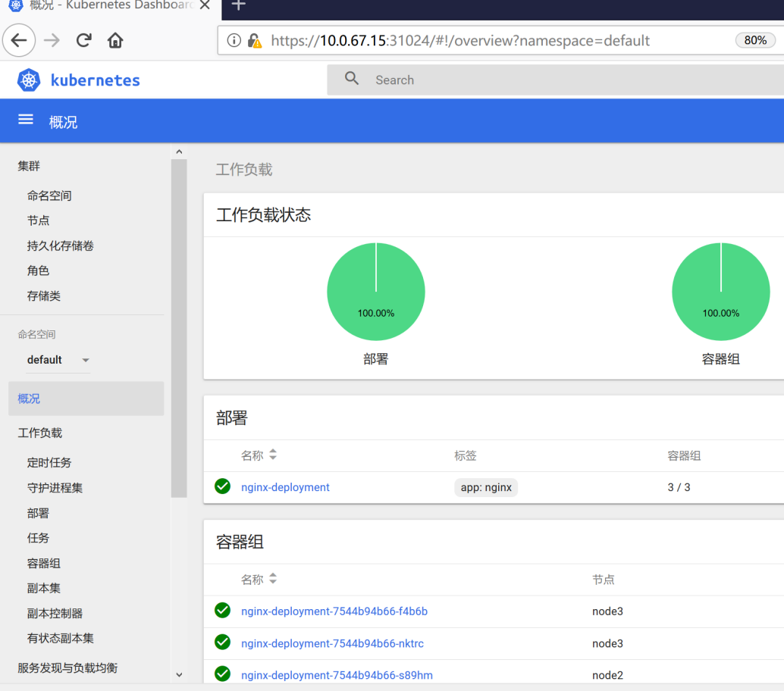784x691 pixels.
Task: Select 守护进程集 in the sidebar
Action: pos(55,488)
